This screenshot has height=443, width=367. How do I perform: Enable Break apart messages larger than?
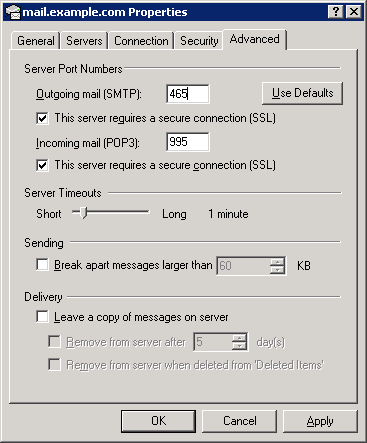(42, 265)
